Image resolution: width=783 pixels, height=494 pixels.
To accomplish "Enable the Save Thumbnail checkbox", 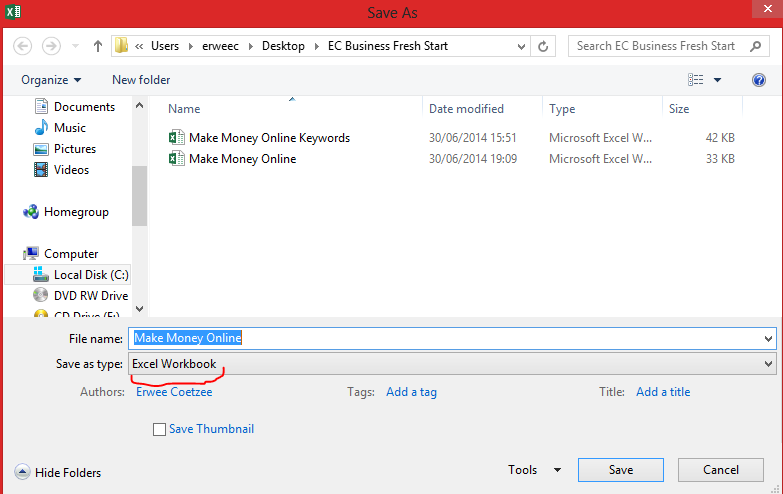I will click(159, 429).
